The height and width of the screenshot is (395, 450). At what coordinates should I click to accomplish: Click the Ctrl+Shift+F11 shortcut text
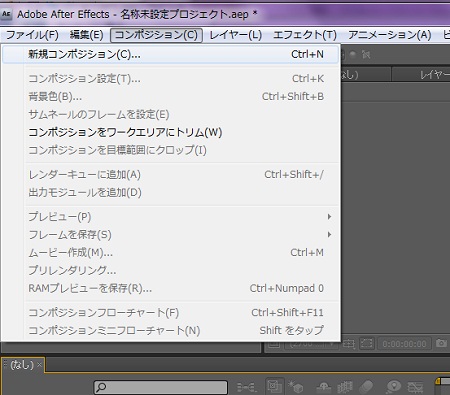click(x=287, y=313)
